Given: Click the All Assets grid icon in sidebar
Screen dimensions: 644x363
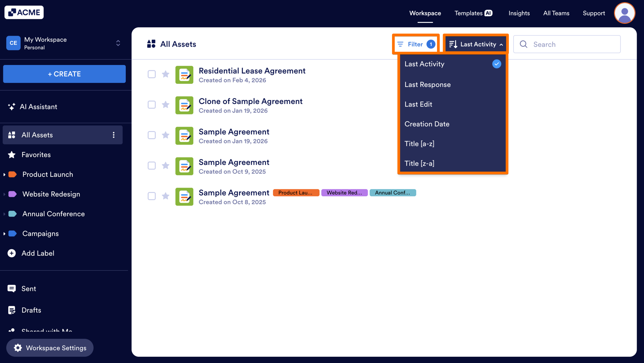Looking at the screenshot, I should coord(12,135).
